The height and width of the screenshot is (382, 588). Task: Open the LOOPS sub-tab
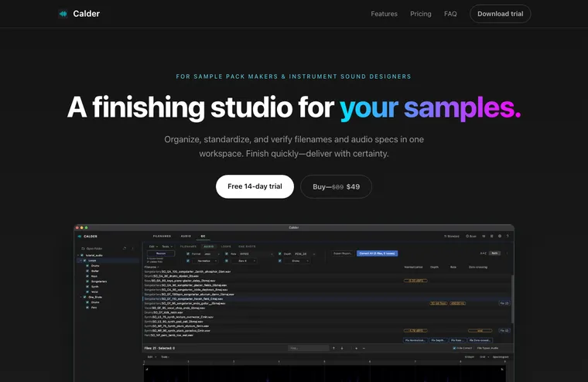(x=226, y=247)
